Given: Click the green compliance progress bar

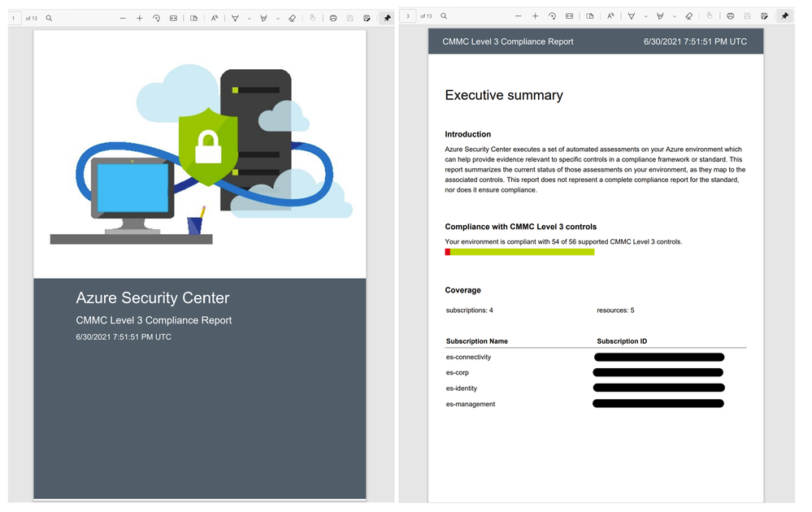Looking at the screenshot, I should [x=522, y=252].
